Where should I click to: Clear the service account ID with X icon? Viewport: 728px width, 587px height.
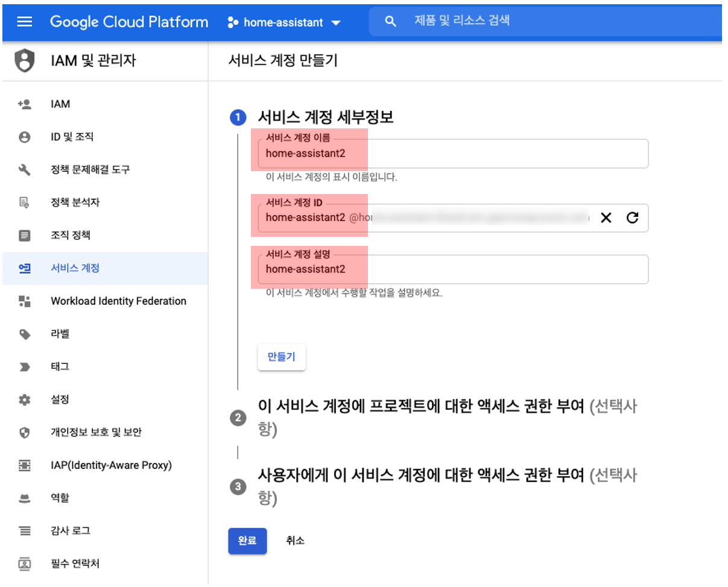(x=606, y=218)
